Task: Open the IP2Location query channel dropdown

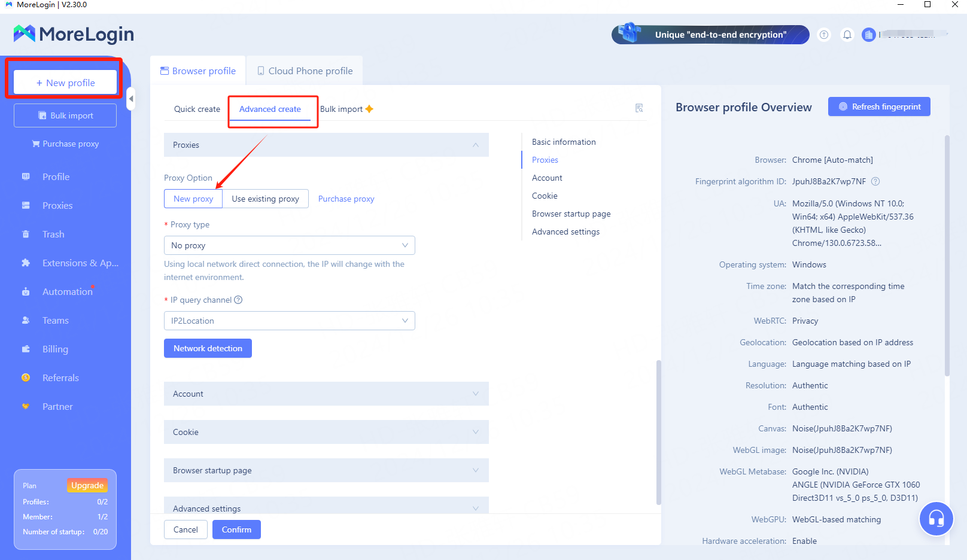Action: [x=289, y=321]
